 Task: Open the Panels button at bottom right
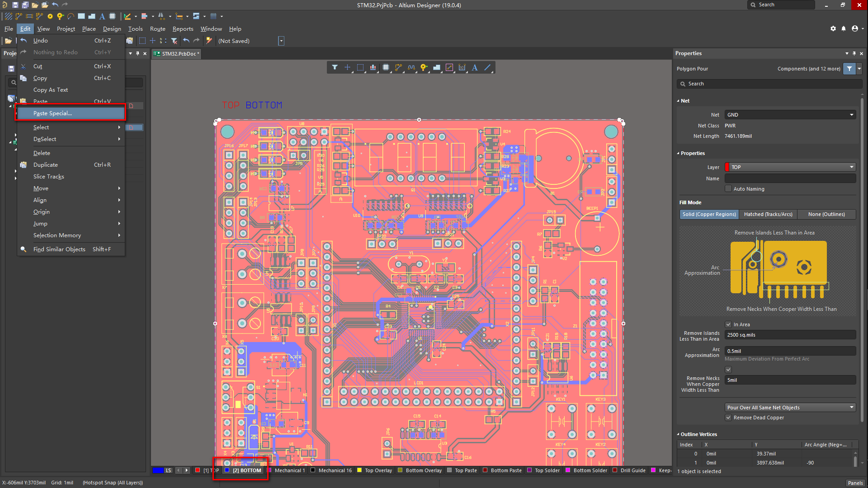(855, 483)
